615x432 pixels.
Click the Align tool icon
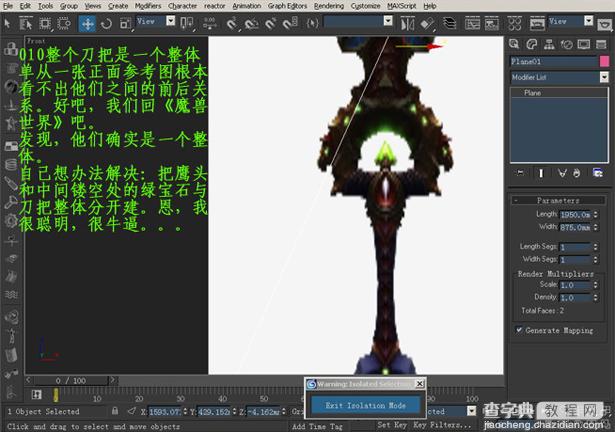[427, 24]
